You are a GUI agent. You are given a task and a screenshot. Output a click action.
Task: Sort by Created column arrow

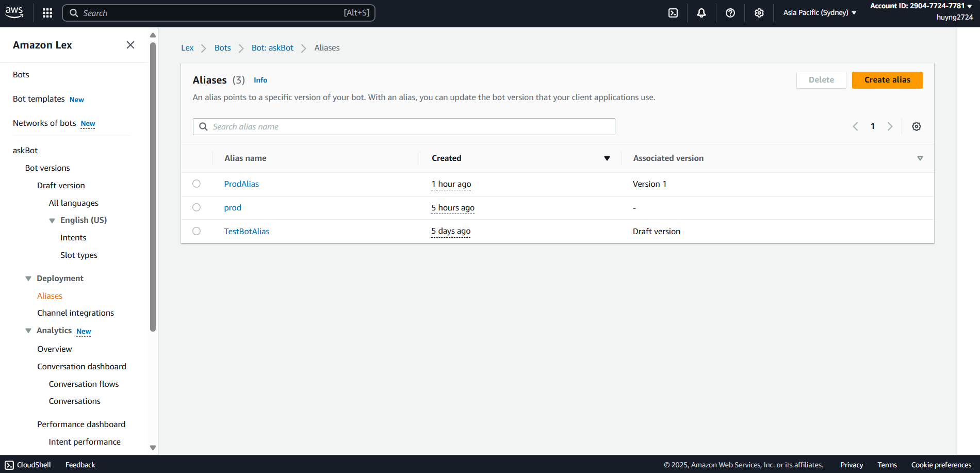[x=607, y=158]
